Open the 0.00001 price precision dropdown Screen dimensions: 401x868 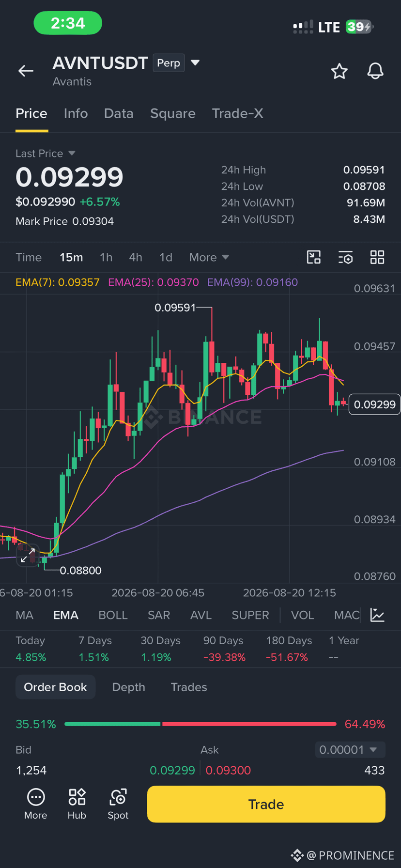350,750
